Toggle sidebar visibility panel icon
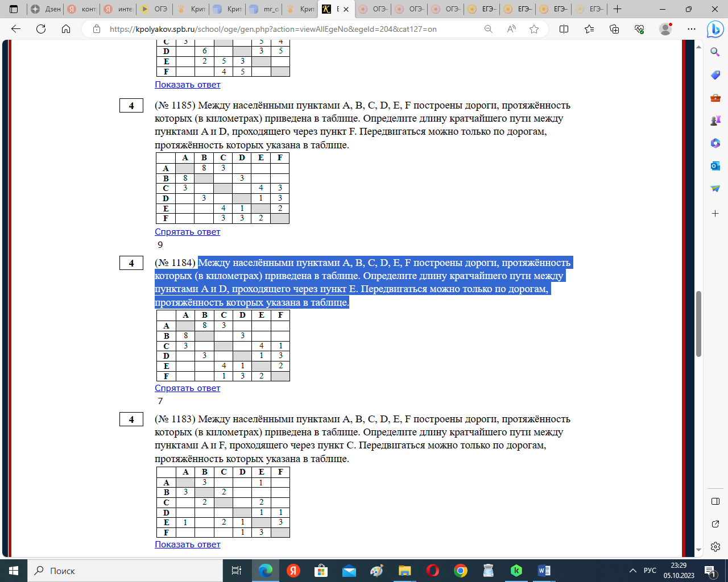Screen dimensions: 728x582 715,501
